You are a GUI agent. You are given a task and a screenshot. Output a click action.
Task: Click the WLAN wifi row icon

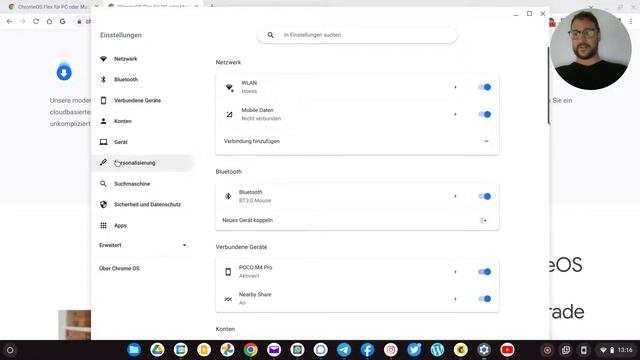229,87
